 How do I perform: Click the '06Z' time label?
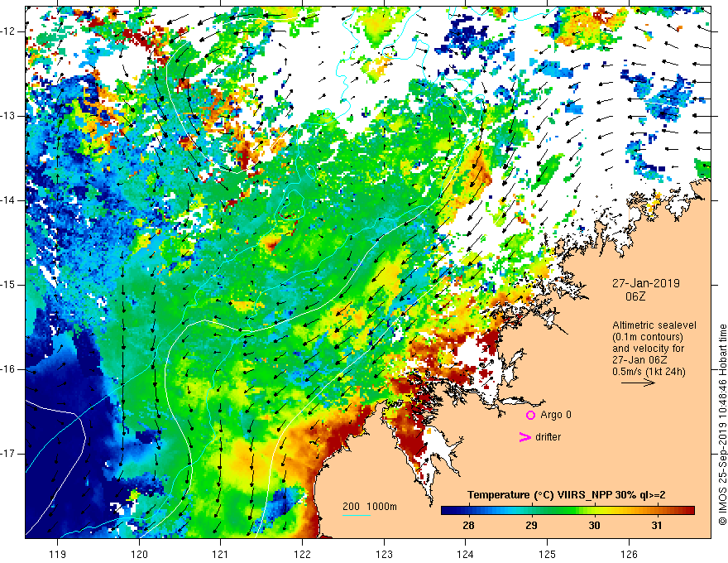(x=635, y=296)
